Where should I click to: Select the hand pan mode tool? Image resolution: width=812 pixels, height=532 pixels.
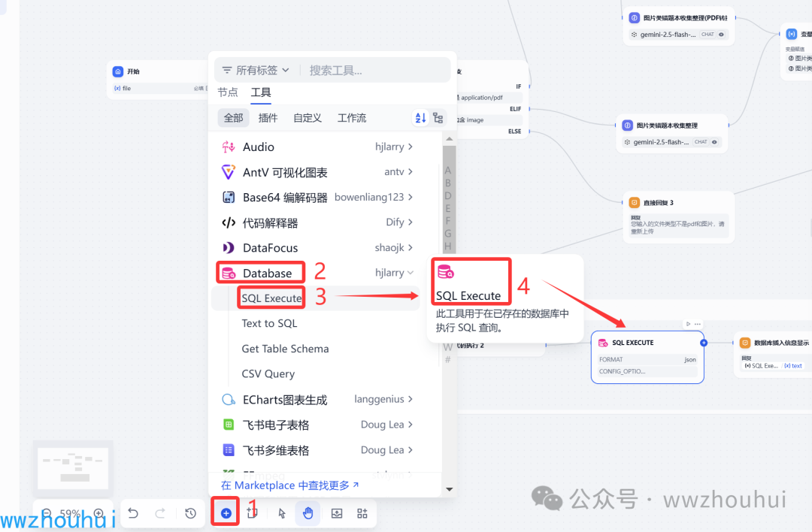tap(308, 513)
